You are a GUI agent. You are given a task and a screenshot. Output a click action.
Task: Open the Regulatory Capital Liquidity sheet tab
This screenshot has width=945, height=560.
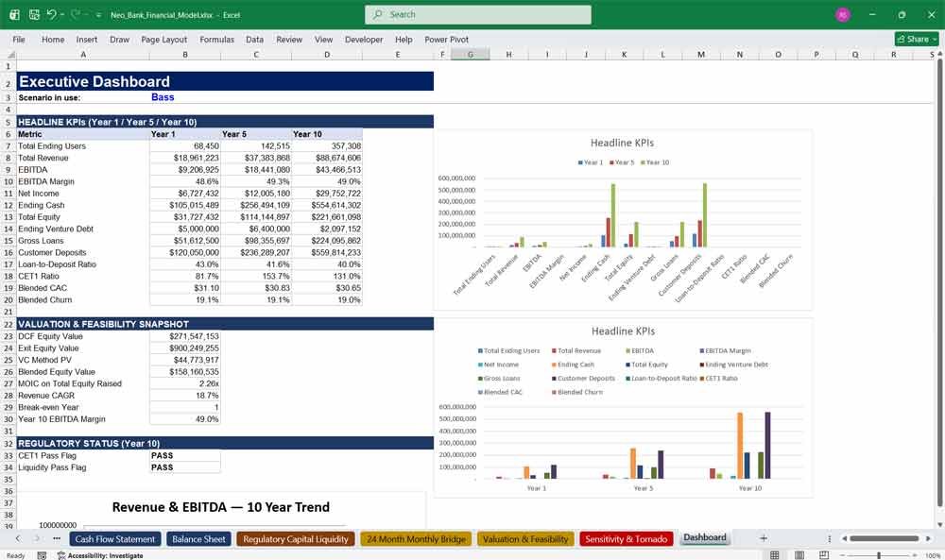295,539
